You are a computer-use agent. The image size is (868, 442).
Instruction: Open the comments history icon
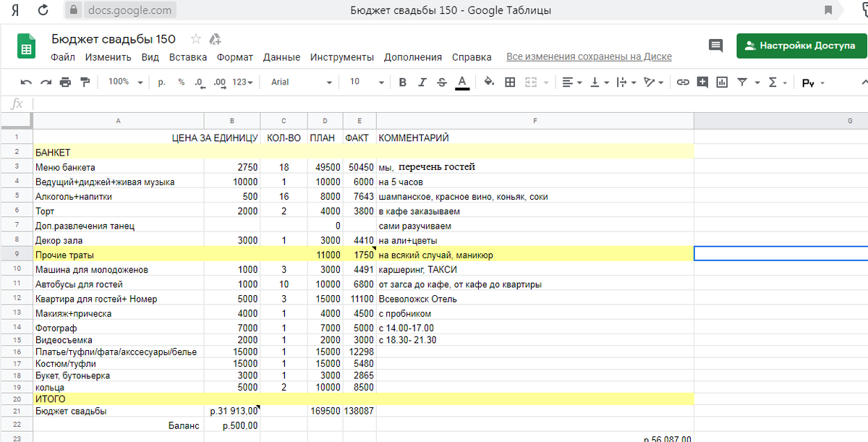pos(716,46)
